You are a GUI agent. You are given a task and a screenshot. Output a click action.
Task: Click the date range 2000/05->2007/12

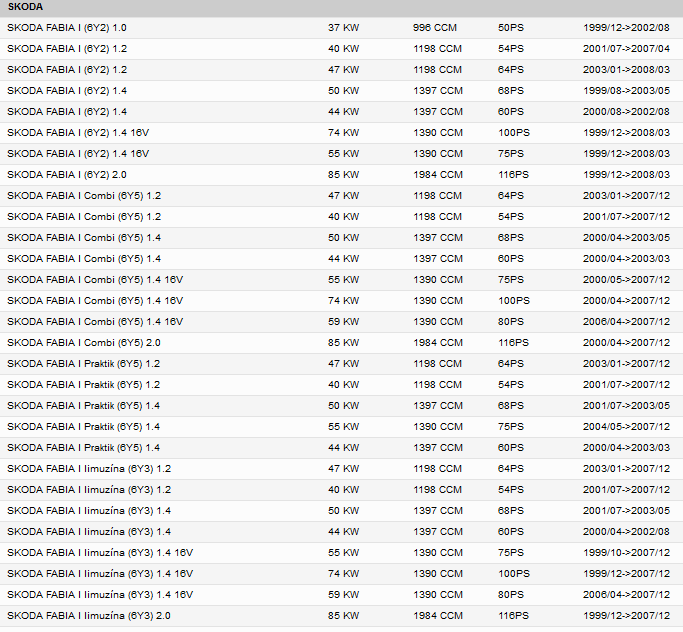[x=626, y=280]
